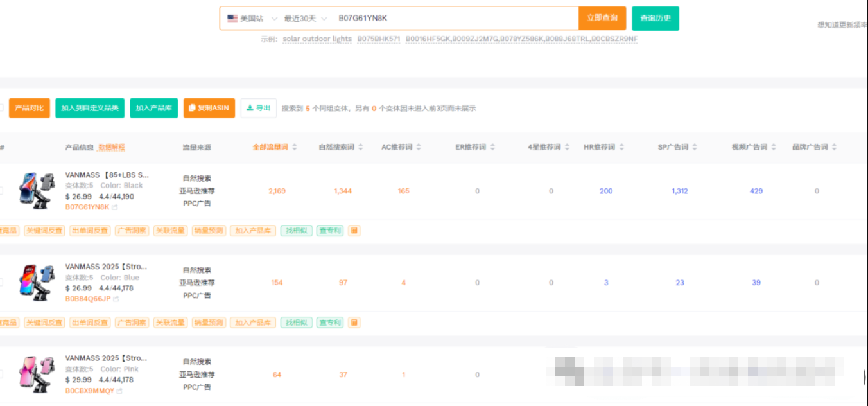
Task: Open 查询历史 query history
Action: [655, 18]
